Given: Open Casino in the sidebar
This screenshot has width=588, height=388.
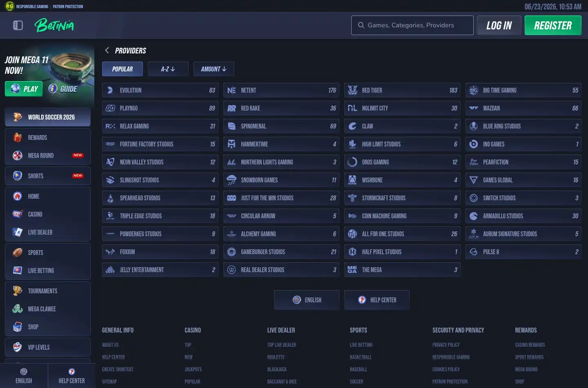Looking at the screenshot, I should (x=48, y=214).
